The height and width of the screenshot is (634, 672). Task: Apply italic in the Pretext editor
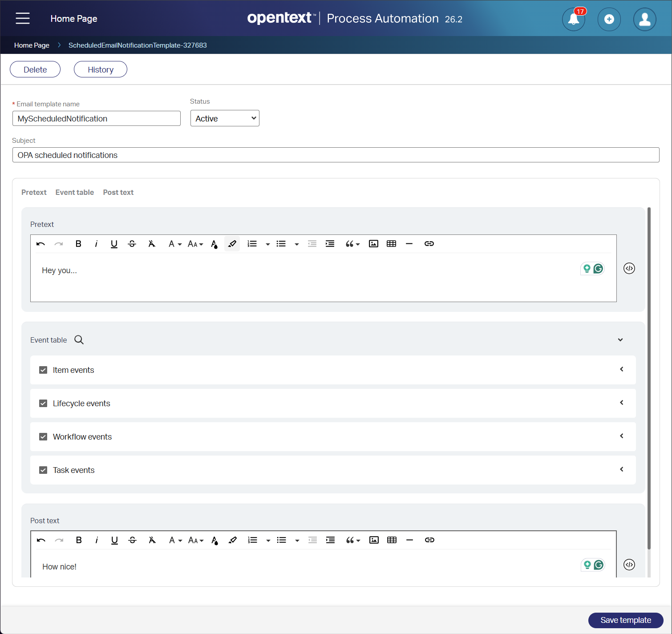[x=96, y=244]
